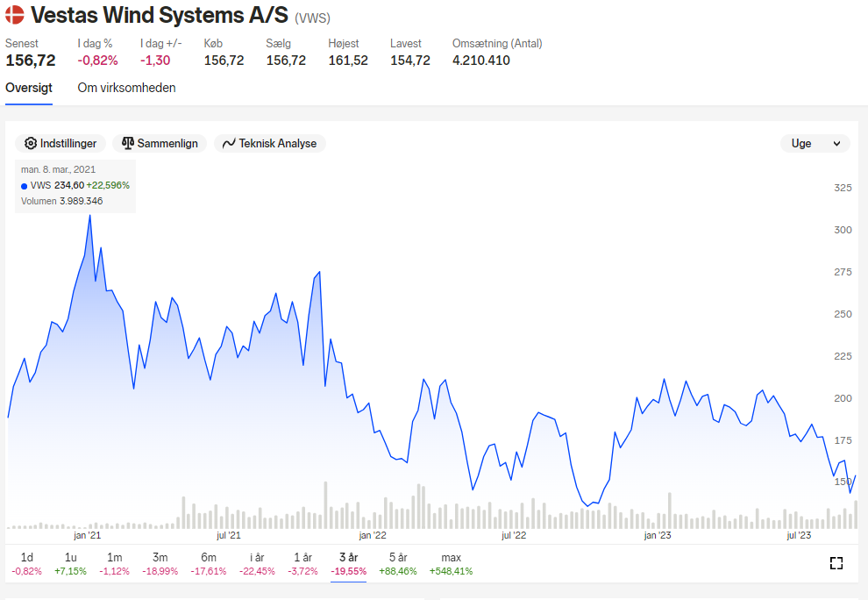Select the 3m time range
Viewport: 868px width, 600px height.
tap(160, 564)
